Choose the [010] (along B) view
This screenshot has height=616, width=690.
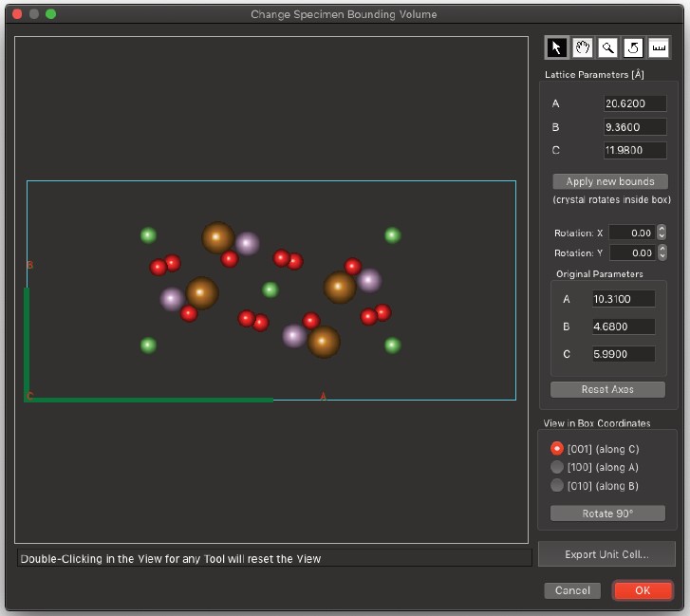click(557, 486)
